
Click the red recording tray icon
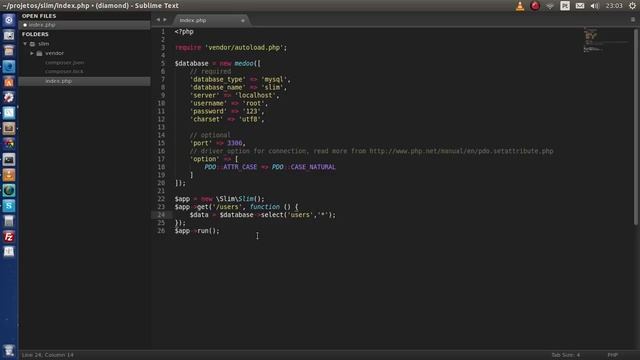point(535,6)
